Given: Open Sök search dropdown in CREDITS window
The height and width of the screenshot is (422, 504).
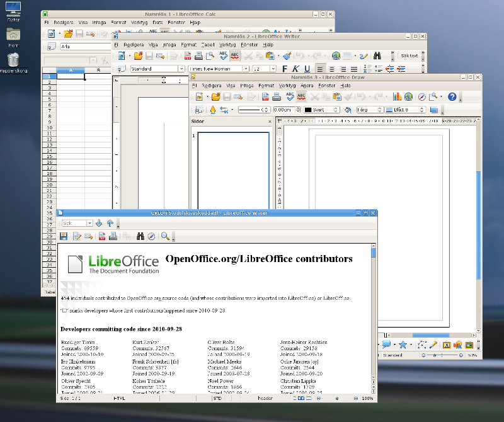Looking at the screenshot, I should (89, 223).
